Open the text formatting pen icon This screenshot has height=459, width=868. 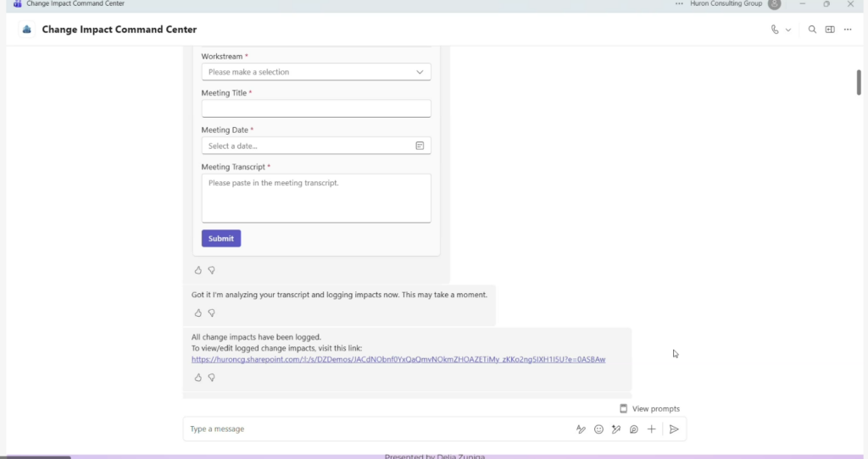581,429
